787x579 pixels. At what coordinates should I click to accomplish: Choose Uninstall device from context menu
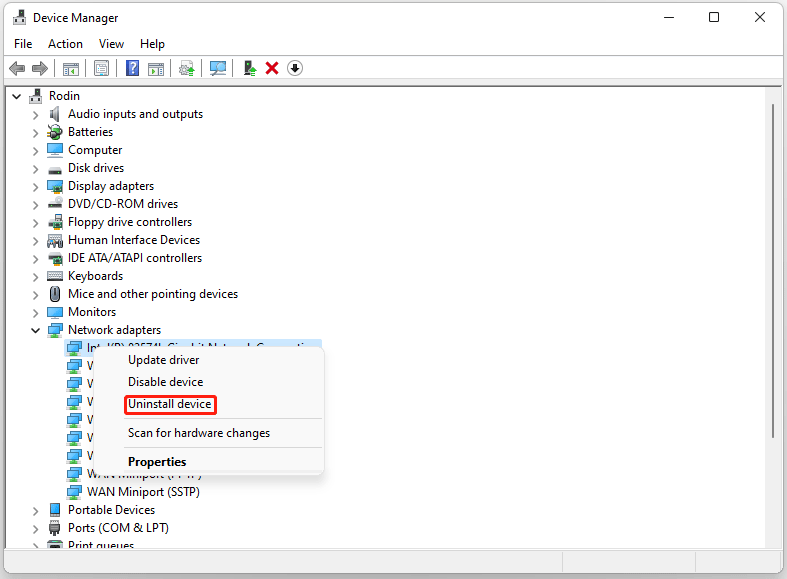pyautogui.click(x=170, y=404)
